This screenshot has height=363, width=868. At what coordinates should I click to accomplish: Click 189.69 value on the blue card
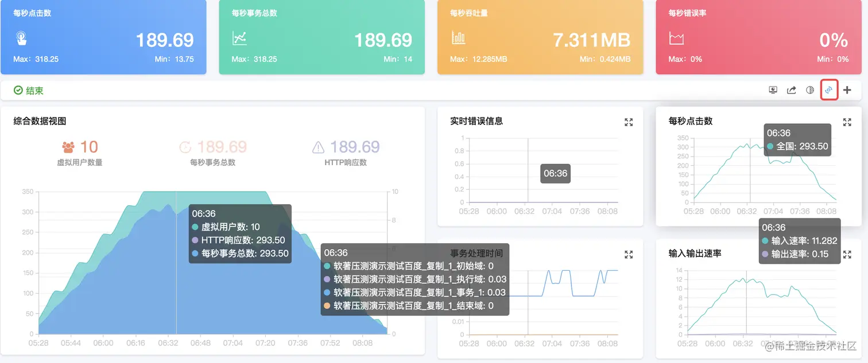click(165, 40)
